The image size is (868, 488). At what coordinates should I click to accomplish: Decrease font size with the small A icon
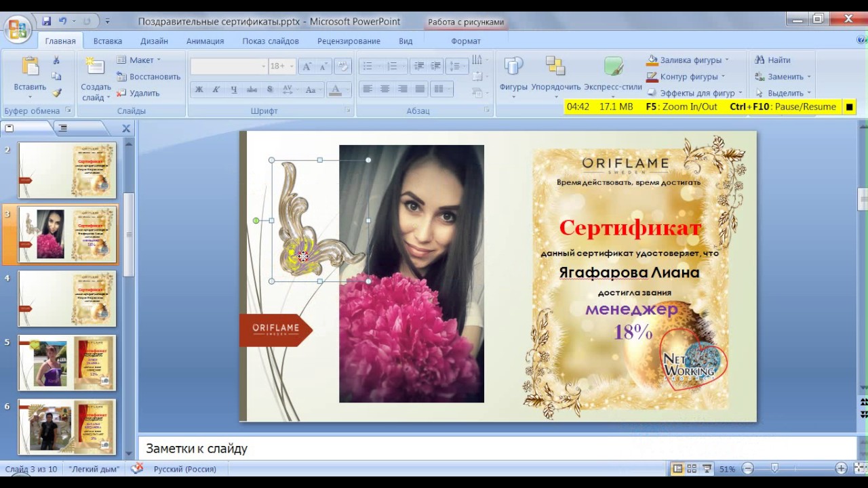pyautogui.click(x=322, y=66)
